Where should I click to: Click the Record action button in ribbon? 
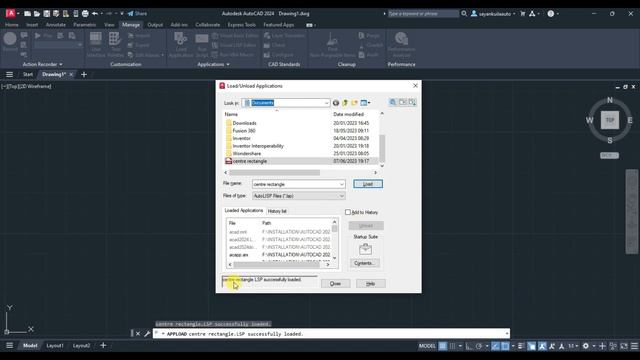(10, 41)
